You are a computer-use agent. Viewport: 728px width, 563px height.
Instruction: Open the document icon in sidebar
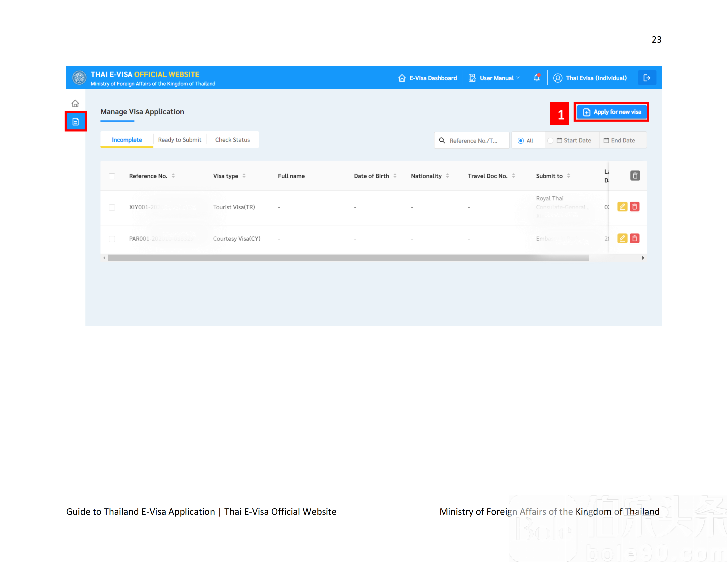pyautogui.click(x=76, y=122)
